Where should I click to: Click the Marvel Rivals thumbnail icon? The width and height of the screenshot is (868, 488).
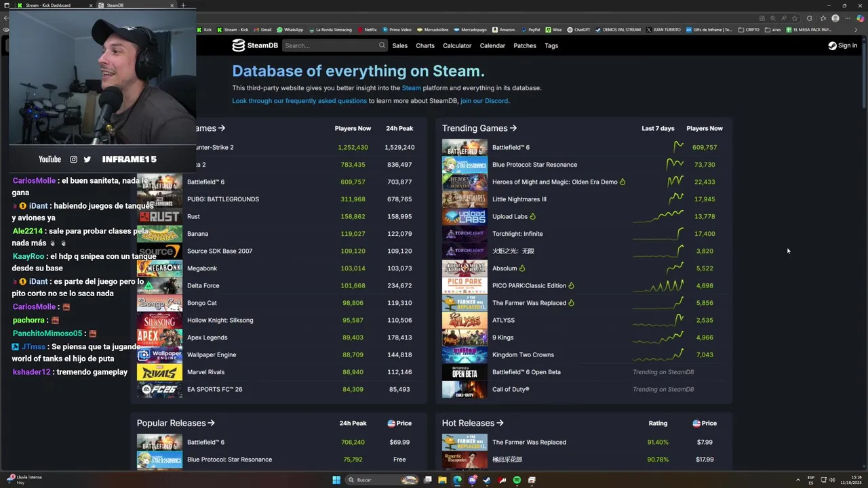159,372
